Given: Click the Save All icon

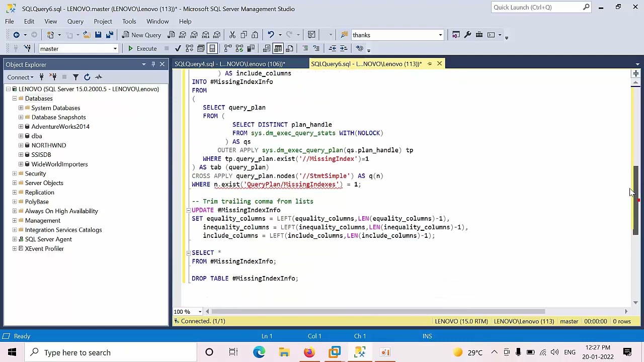Looking at the screenshot, I should point(109,35).
